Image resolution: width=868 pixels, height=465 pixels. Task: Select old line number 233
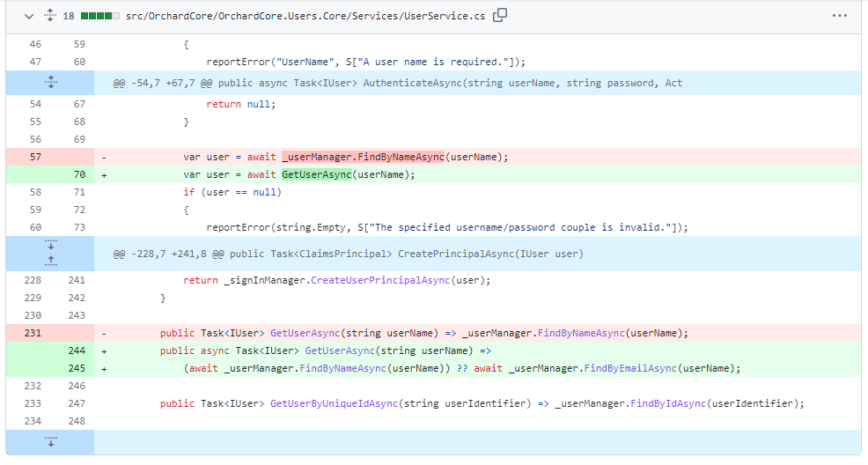coord(33,403)
